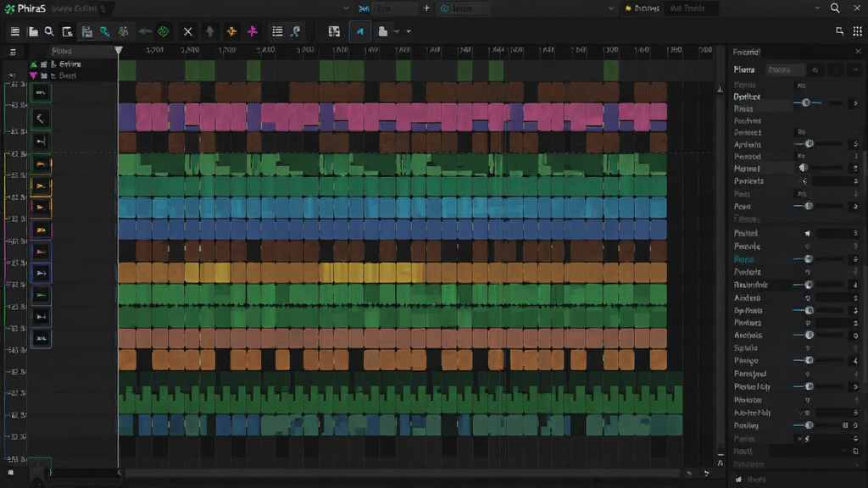Viewport: 868px width, 488px height.
Task: Toggle the highlighted blue speaker button
Action: pos(359,31)
